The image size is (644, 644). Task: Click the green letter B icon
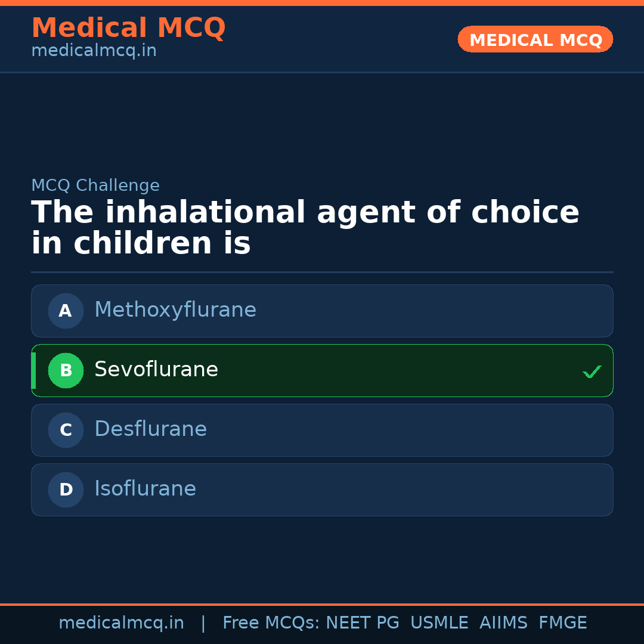tap(66, 370)
